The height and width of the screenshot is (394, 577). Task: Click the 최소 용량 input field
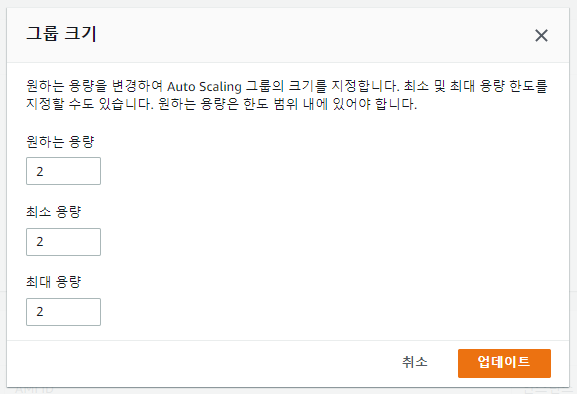[x=63, y=242]
